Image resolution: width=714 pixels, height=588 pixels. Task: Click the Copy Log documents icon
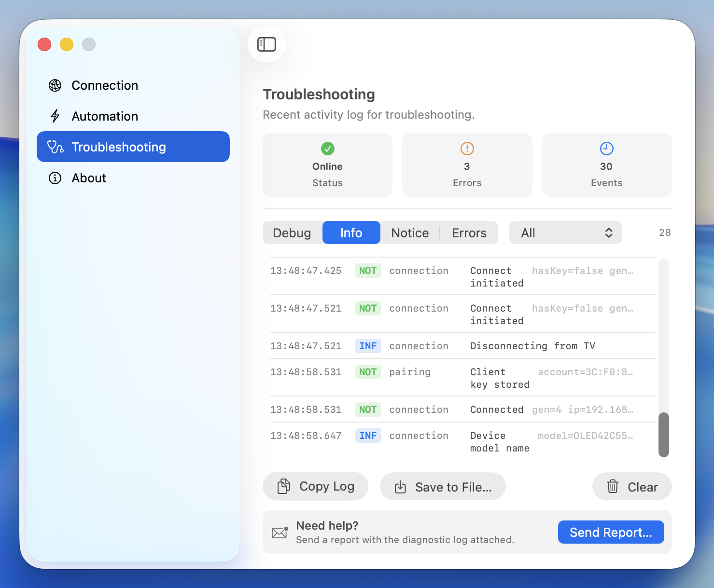[284, 486]
